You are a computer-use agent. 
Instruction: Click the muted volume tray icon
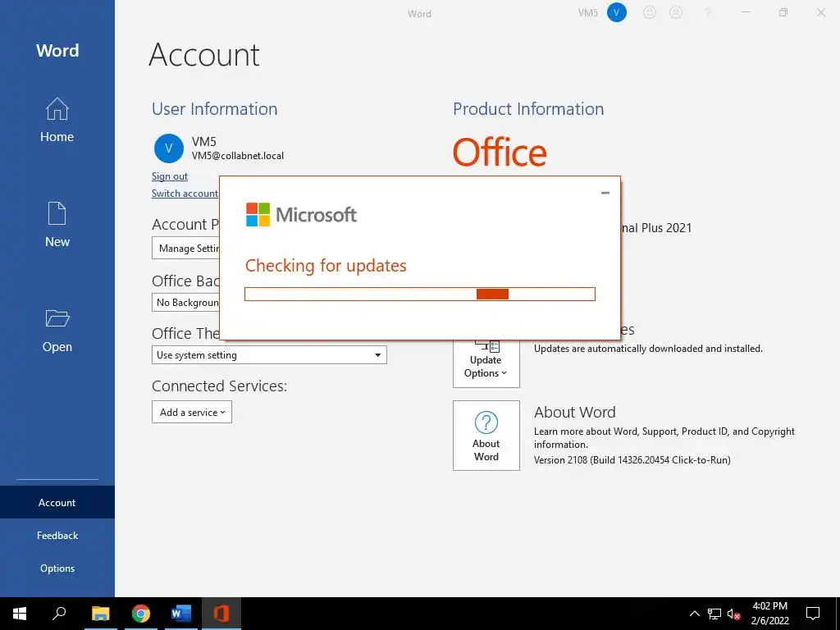734,614
